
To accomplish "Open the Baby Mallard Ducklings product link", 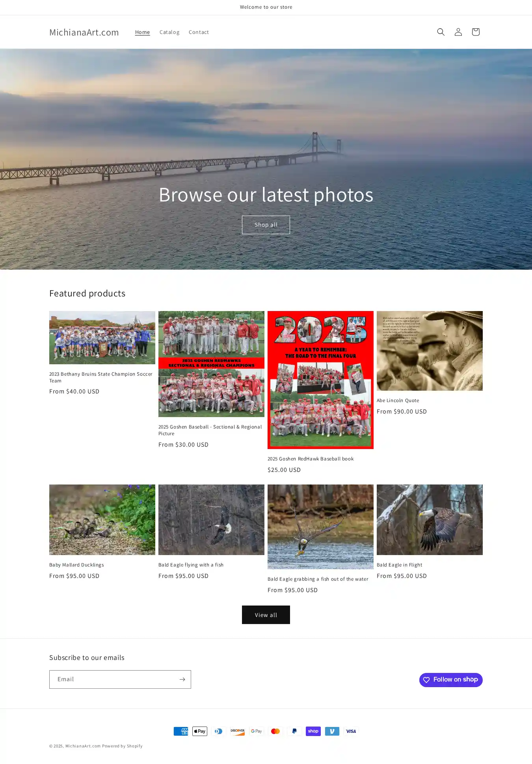I will click(76, 565).
